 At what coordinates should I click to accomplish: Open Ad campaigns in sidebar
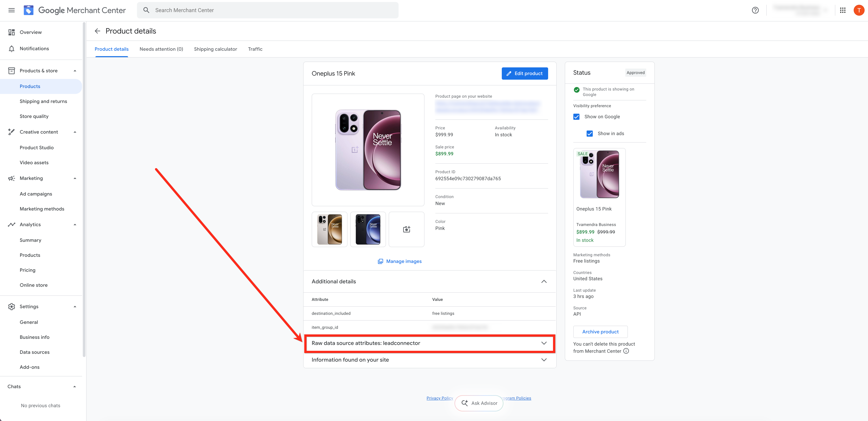pos(36,194)
